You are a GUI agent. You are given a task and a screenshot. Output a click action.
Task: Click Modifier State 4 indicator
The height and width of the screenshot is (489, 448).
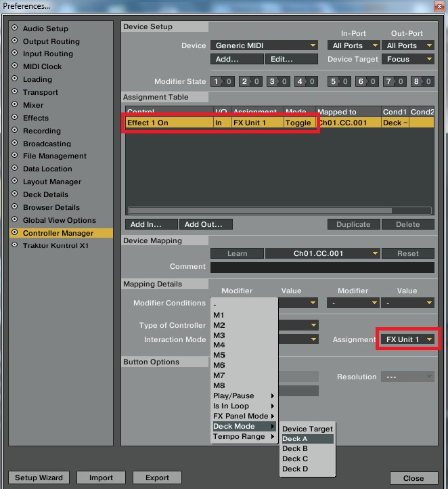point(306,81)
